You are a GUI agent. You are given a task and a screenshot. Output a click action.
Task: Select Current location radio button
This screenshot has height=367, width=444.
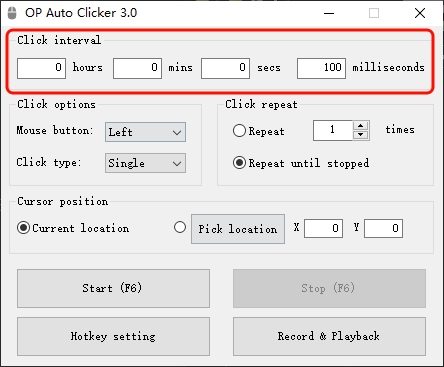pos(23,228)
